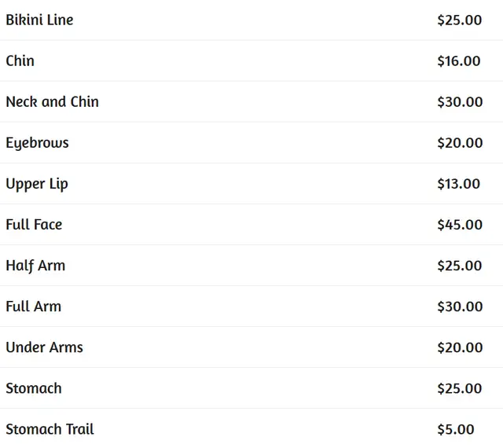This screenshot has width=503, height=448.
Task: Select the Bikini Line service
Action: click(x=39, y=20)
